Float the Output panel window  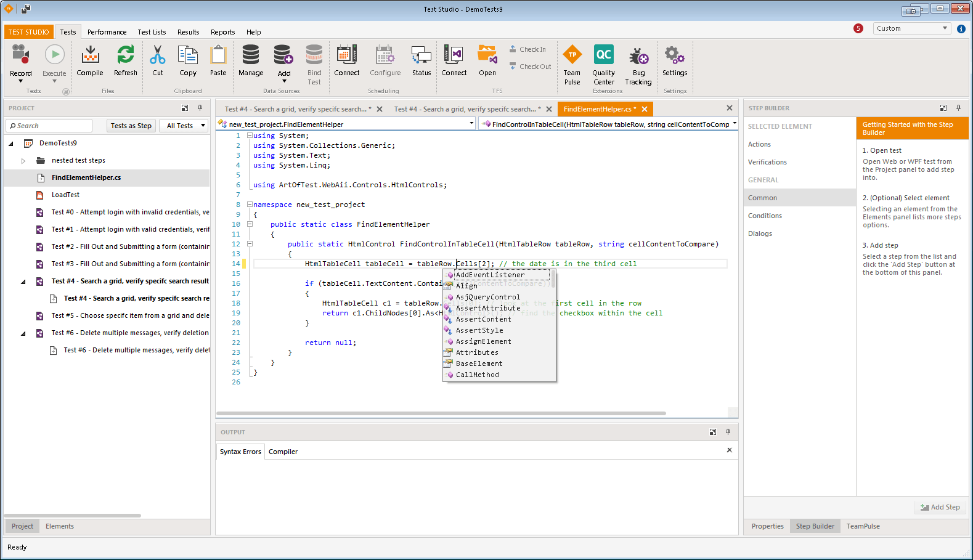(x=713, y=432)
